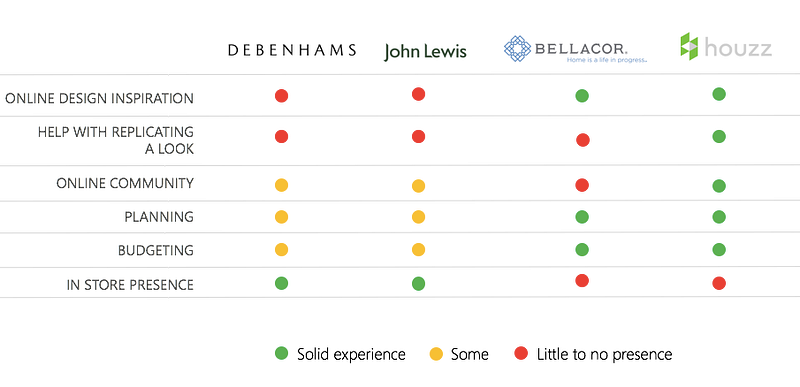Click the Debenhams logo header
Viewport: 800px width, 387px height.
292,50
